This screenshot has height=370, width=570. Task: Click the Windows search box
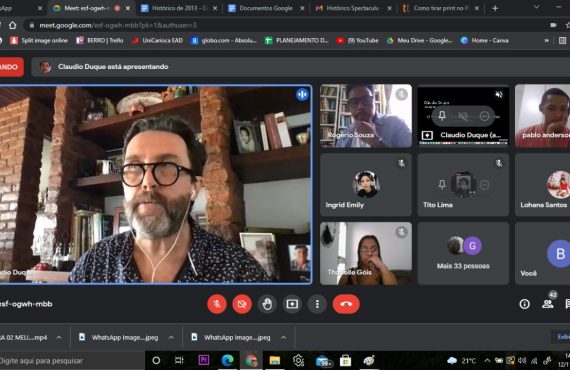pyautogui.click(x=71, y=361)
